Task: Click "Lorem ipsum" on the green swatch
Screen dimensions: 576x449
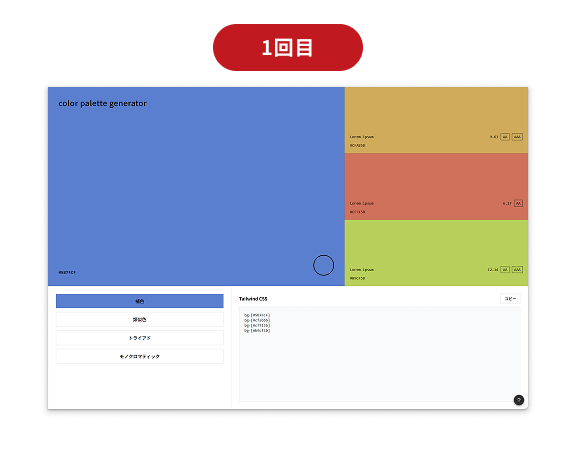Action: 361,269
